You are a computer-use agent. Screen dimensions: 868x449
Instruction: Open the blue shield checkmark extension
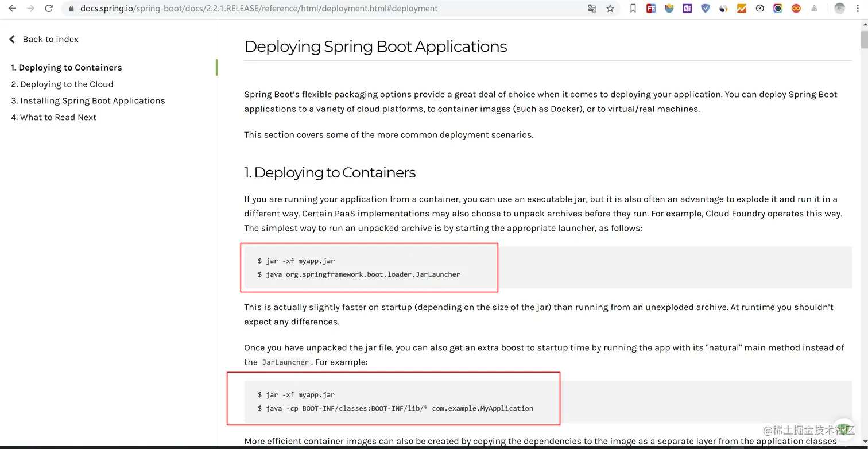click(706, 9)
